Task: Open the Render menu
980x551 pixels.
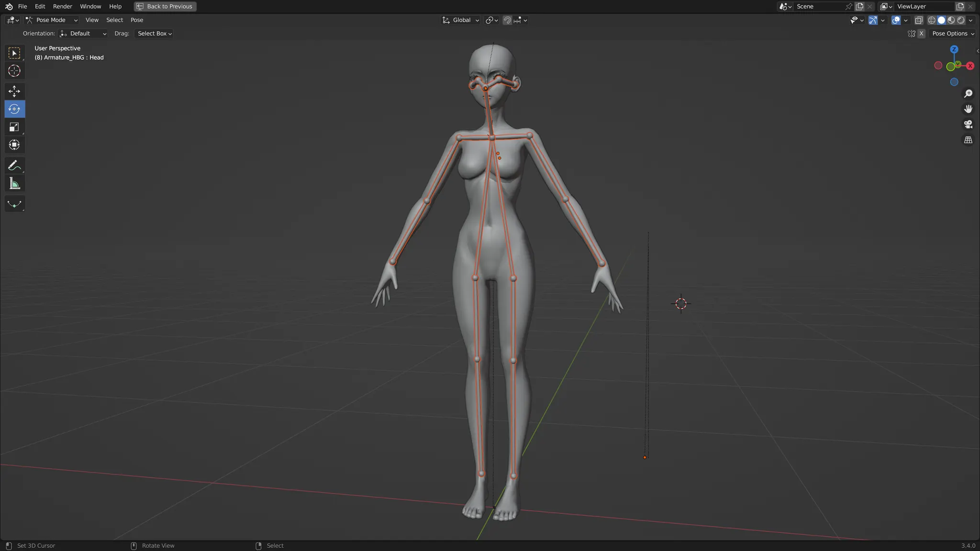Action: 63,6
